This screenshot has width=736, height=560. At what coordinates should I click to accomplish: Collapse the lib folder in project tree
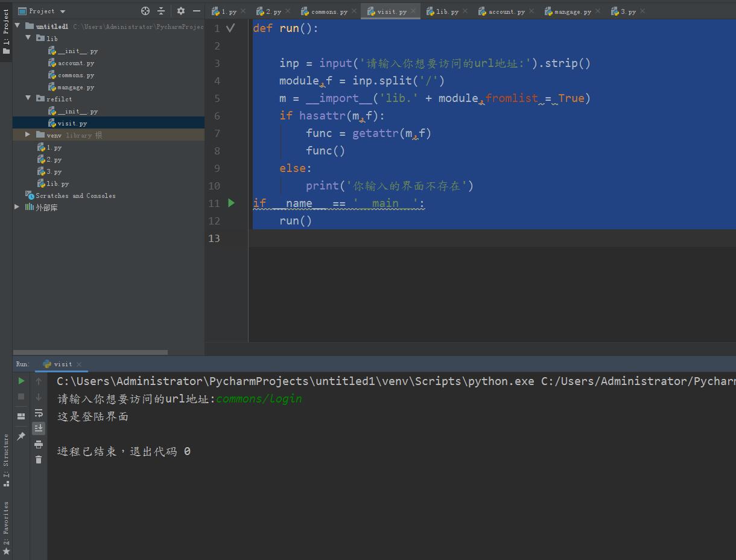point(28,38)
